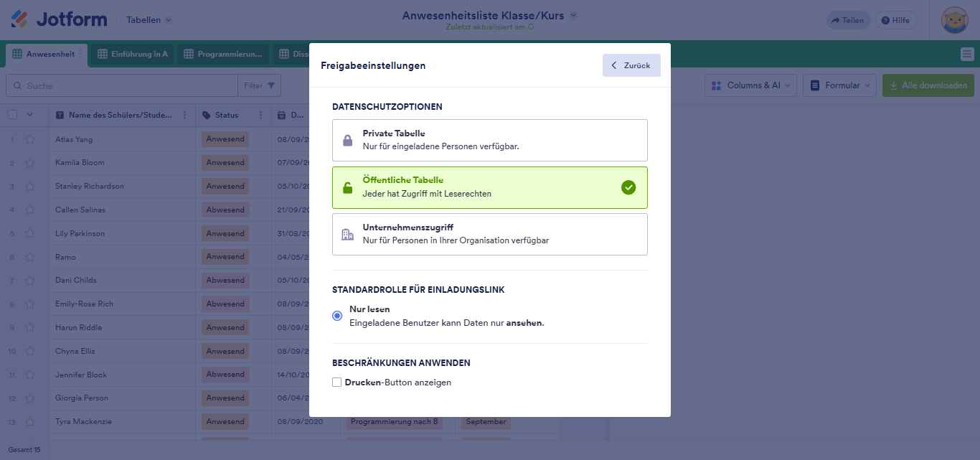Expand the Anwesenheitsliste Klasse/Kurs title dropdown

[x=573, y=14]
